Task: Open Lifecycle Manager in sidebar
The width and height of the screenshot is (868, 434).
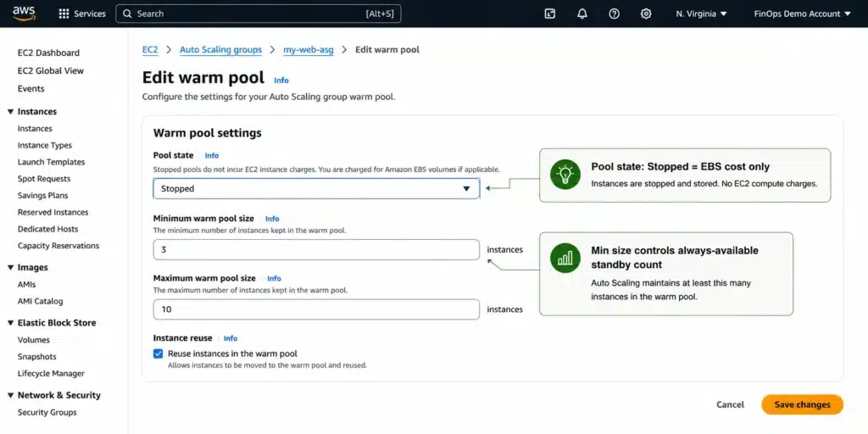Action: pyautogui.click(x=51, y=374)
